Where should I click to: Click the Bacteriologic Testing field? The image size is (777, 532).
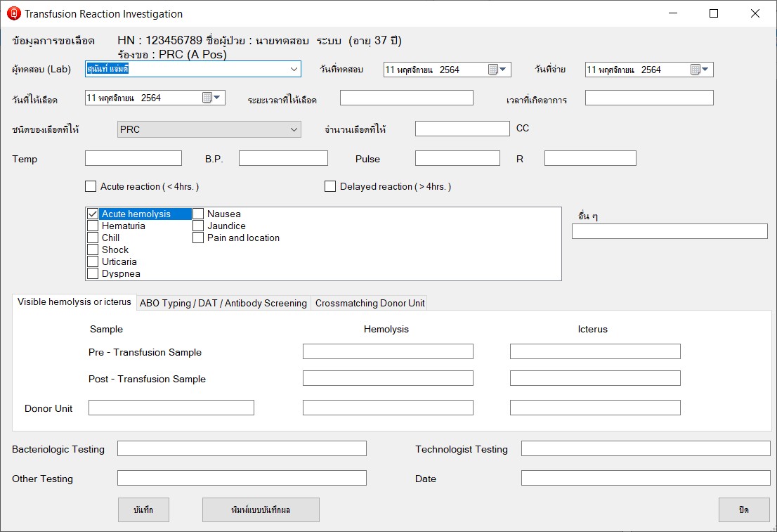point(242,448)
